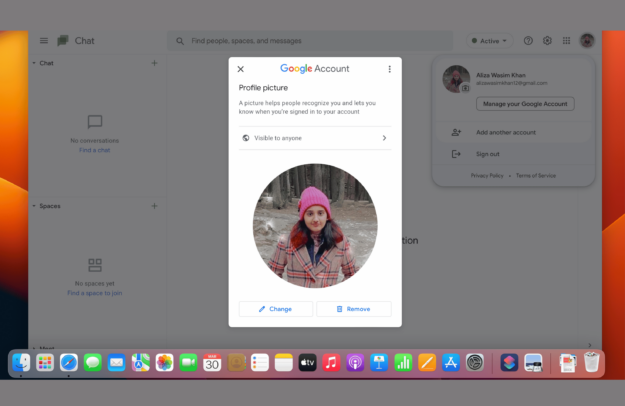Open Photos from the Dock

[165, 363]
